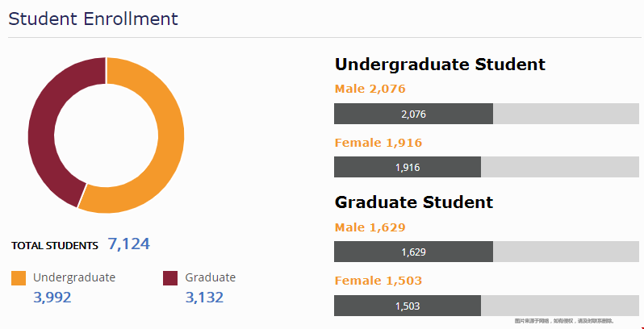Click the graduate count 3,132
The image size is (644, 329).
coord(204,298)
